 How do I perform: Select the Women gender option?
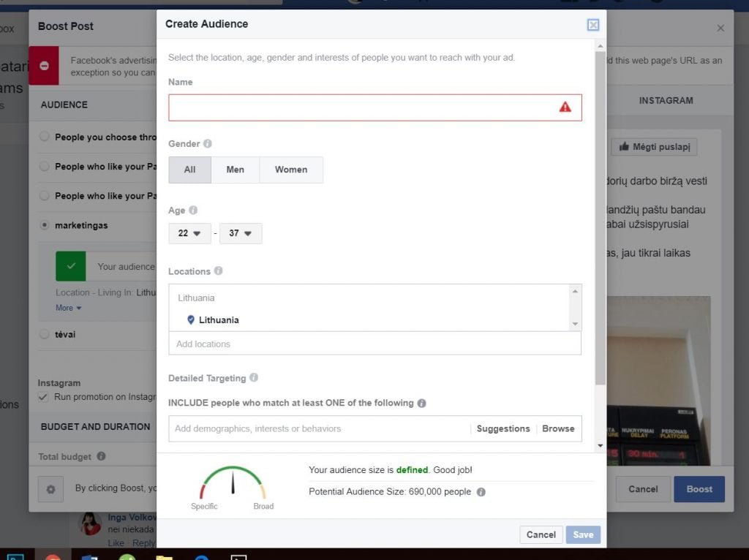pos(291,170)
